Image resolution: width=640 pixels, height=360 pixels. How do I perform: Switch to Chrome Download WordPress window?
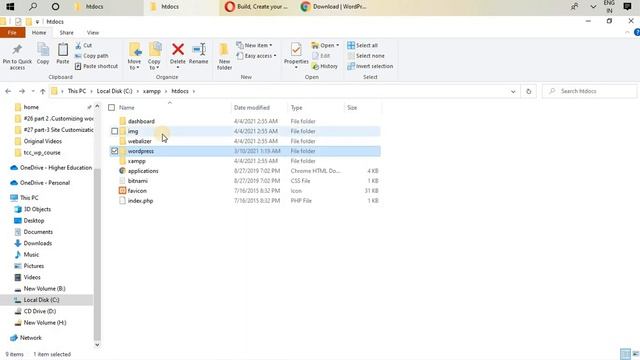[334, 7]
